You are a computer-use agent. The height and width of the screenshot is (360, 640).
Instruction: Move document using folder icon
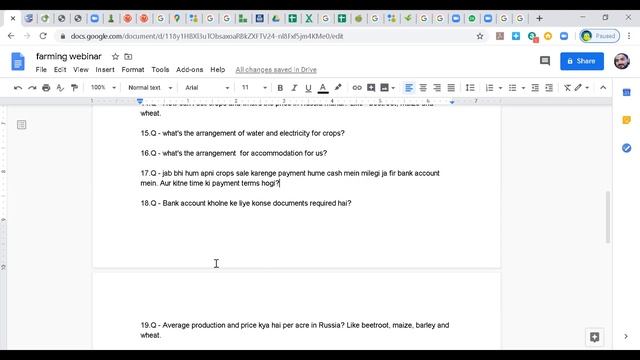(x=128, y=57)
